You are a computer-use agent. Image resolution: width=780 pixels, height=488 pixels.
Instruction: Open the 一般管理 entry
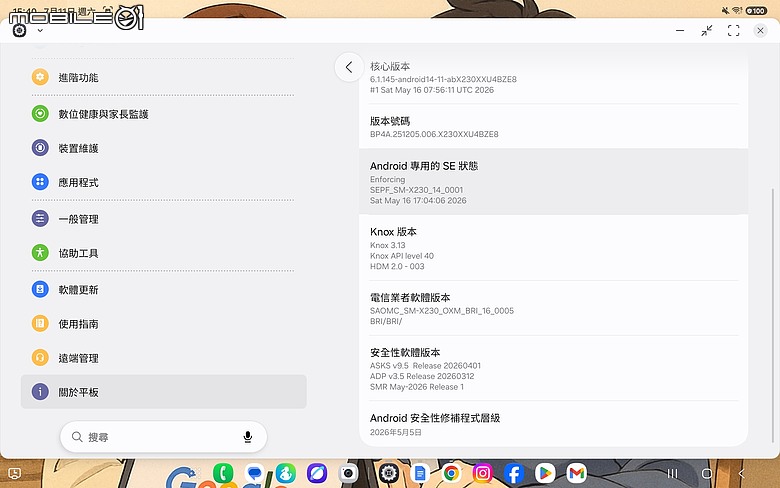click(x=164, y=218)
